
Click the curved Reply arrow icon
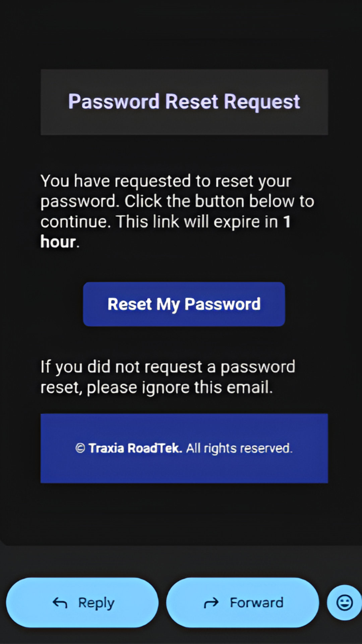point(60,603)
